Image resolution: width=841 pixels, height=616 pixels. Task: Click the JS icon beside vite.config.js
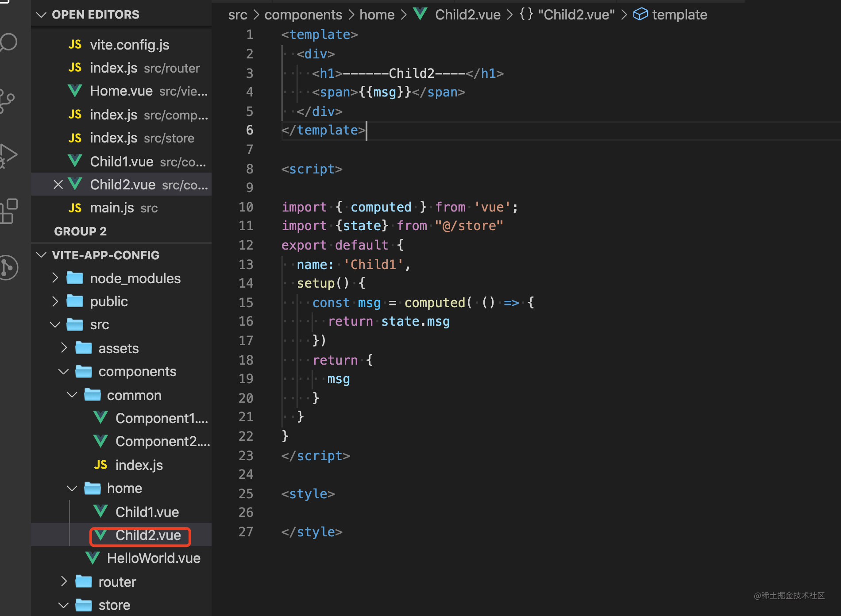(75, 45)
